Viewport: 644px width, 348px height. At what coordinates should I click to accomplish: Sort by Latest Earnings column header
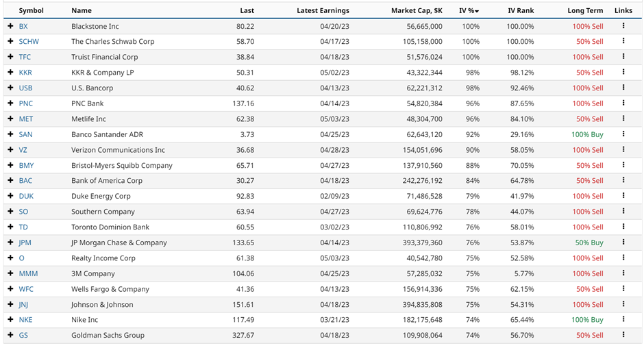pos(323,10)
